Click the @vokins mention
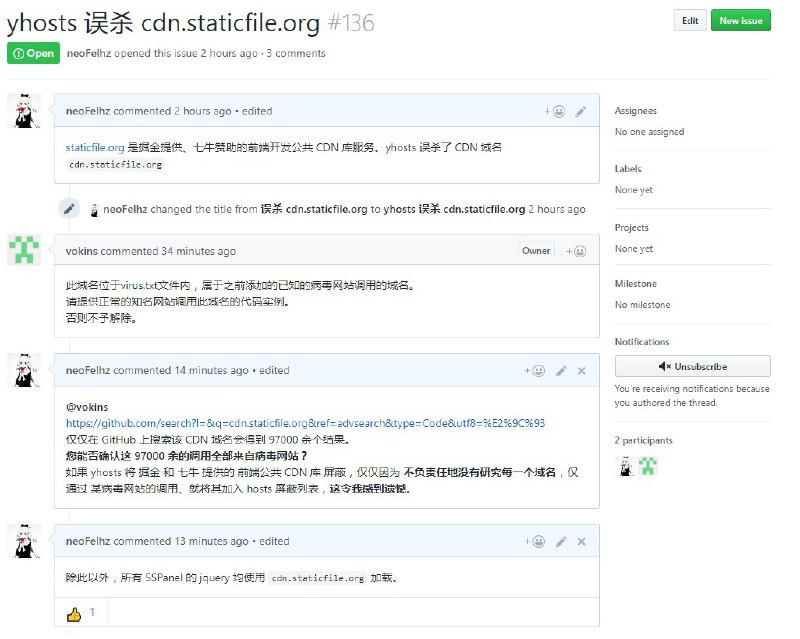The height and width of the screenshot is (639, 800). coord(87,407)
